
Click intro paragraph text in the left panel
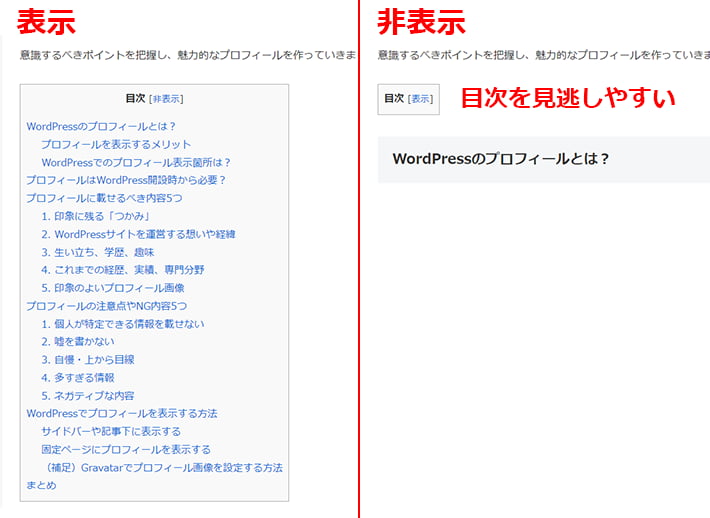coord(187,55)
